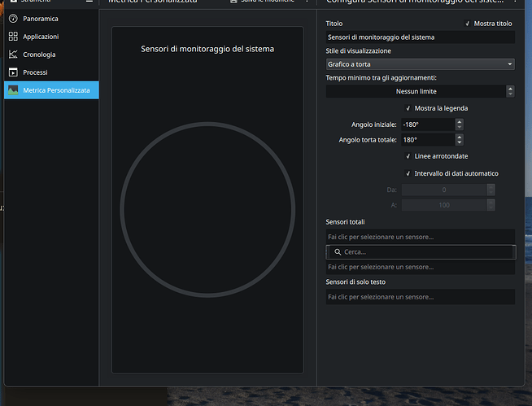Viewport: 532px width, 406px height.
Task: Select the Processi page in sidebar
Action: [35, 72]
